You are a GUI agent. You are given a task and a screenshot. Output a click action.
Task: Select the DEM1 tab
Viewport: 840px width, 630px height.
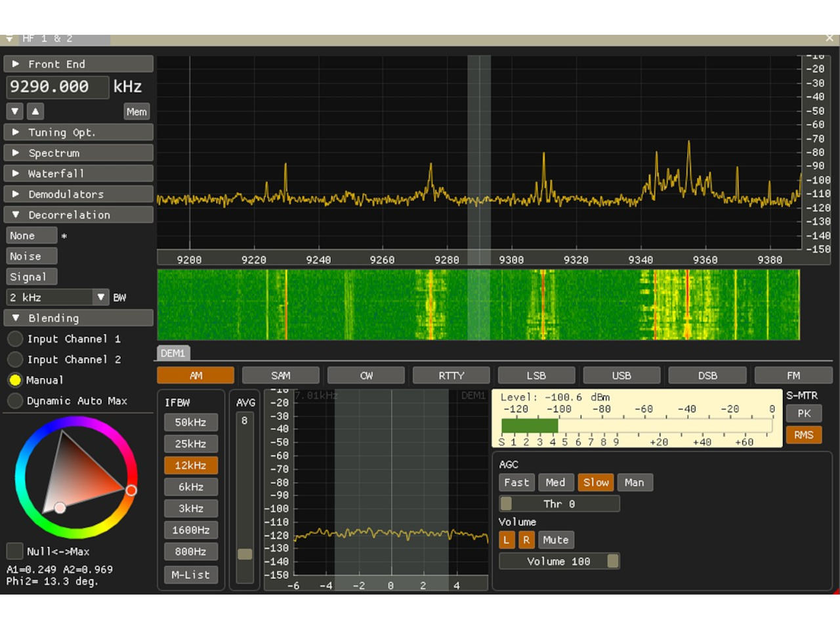173,352
